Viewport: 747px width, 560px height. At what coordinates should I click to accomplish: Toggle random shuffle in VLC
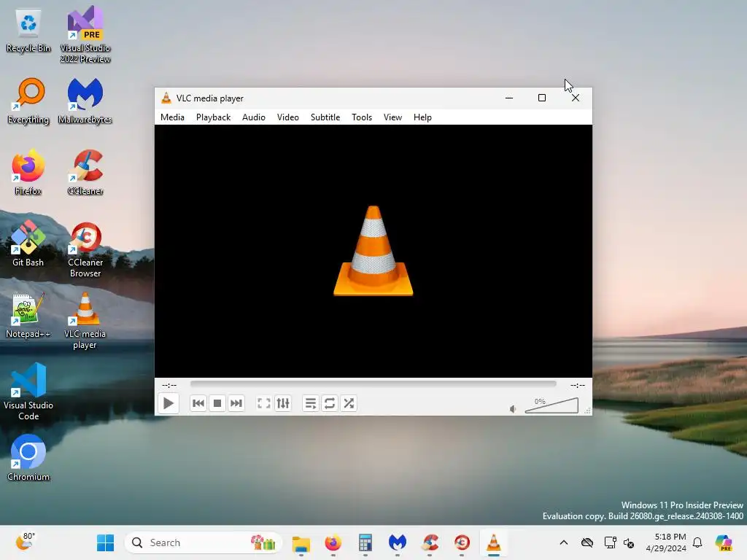click(x=349, y=403)
